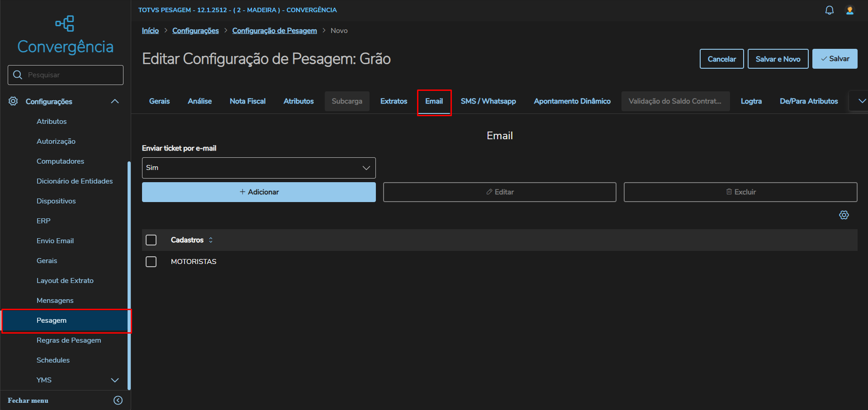This screenshot has width=868, height=410.
Task: Open Gerais in the sidebar menu
Action: click(x=47, y=261)
